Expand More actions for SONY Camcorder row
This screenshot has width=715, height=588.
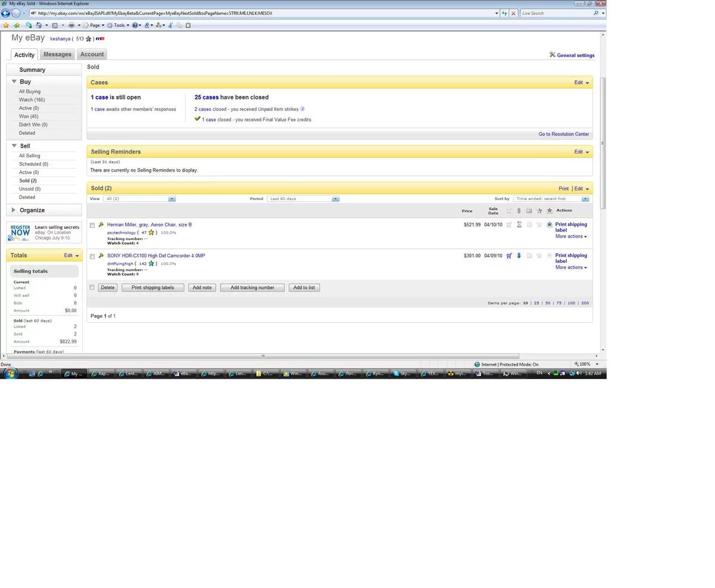coord(571,267)
